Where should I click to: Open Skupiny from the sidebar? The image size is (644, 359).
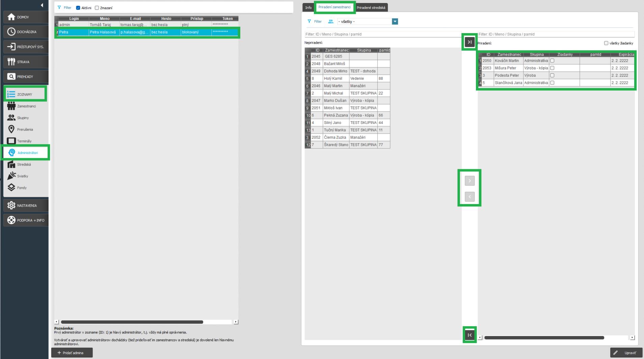11,118
